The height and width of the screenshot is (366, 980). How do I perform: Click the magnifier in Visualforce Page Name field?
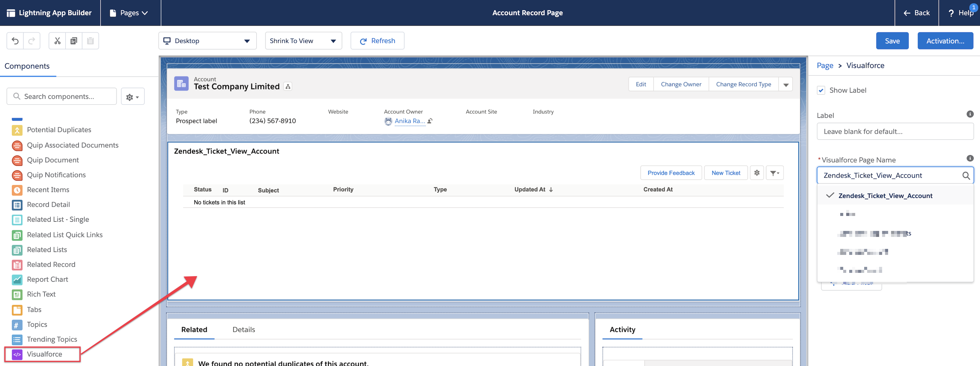pyautogui.click(x=966, y=176)
